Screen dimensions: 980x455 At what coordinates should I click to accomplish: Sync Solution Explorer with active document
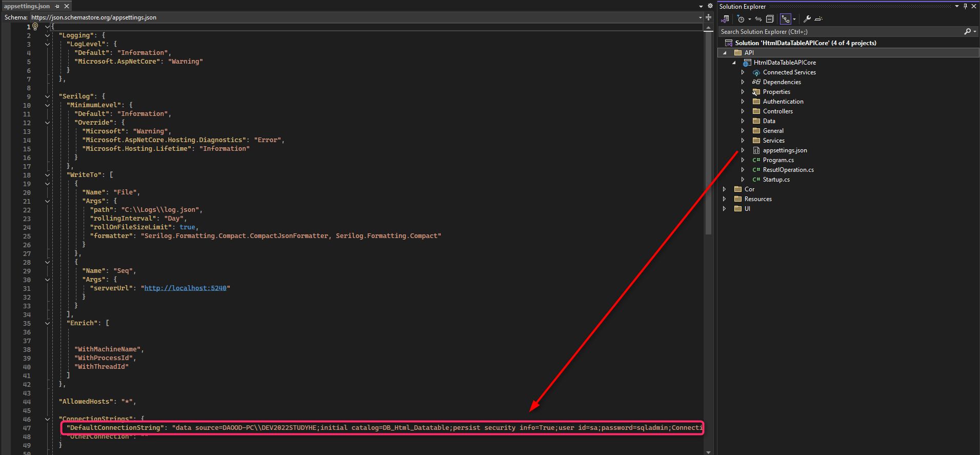point(758,19)
